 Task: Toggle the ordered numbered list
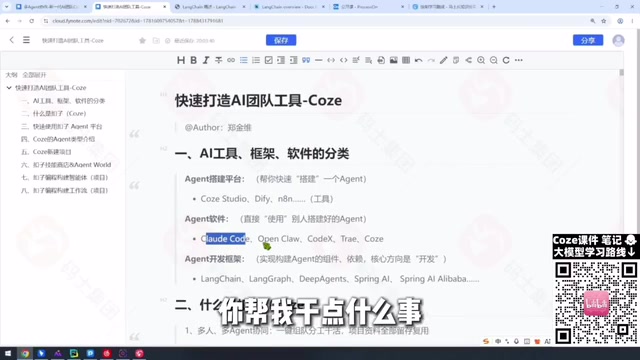click(256, 60)
